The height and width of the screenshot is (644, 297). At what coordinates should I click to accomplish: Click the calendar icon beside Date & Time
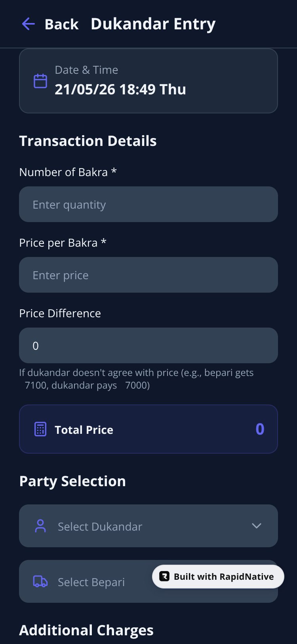(40, 81)
